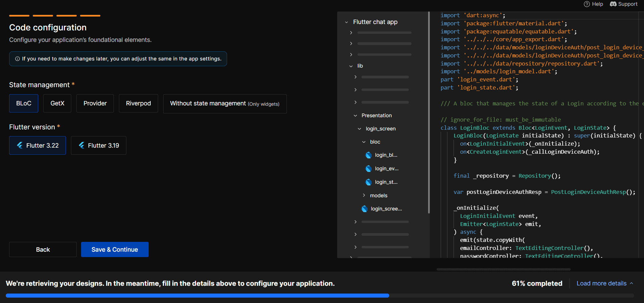Screen dimensions: 644x303
Task: Click the login_st... Dart file icon
Action: [369, 182]
